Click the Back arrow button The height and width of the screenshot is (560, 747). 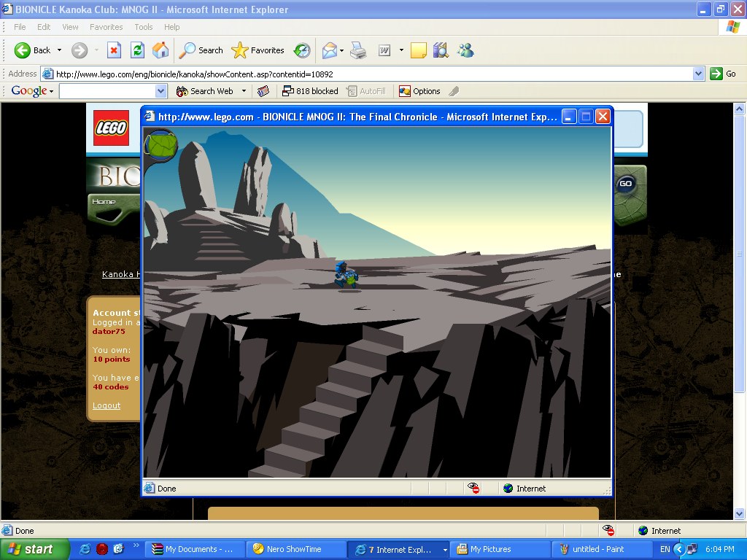32,50
